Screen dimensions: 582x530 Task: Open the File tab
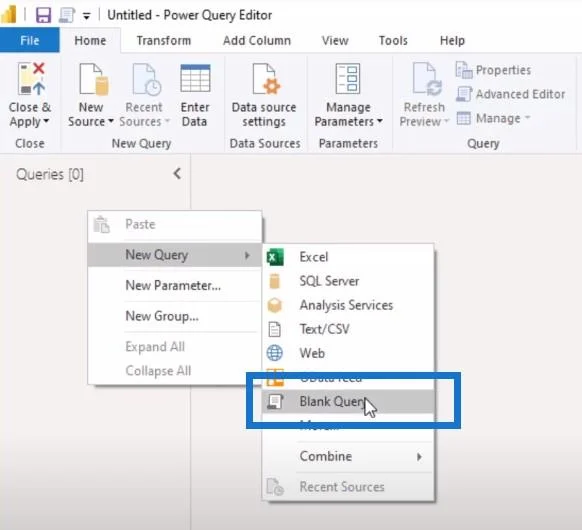point(29,40)
